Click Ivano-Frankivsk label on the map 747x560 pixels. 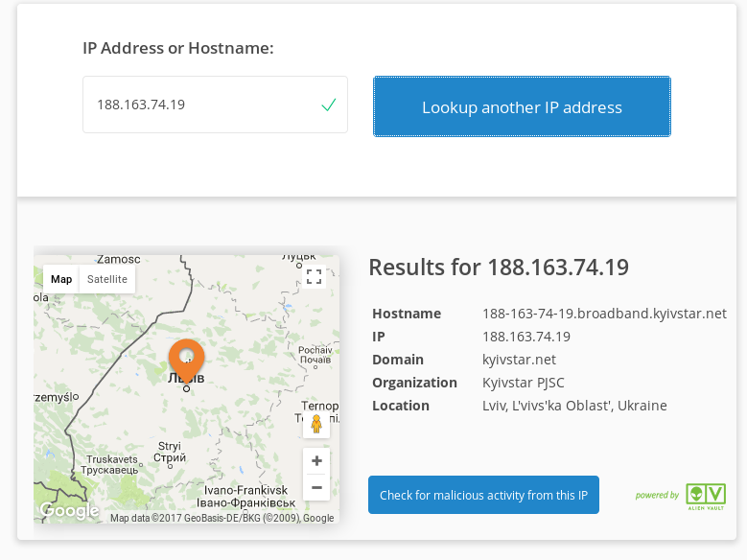pyautogui.click(x=245, y=496)
